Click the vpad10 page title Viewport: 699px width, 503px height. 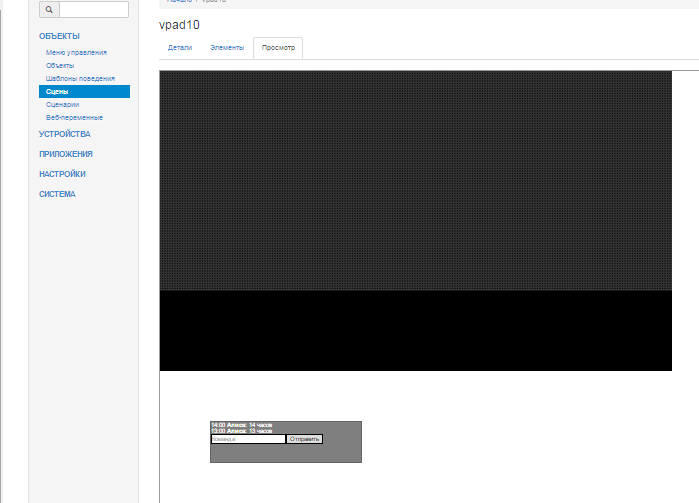tap(179, 25)
